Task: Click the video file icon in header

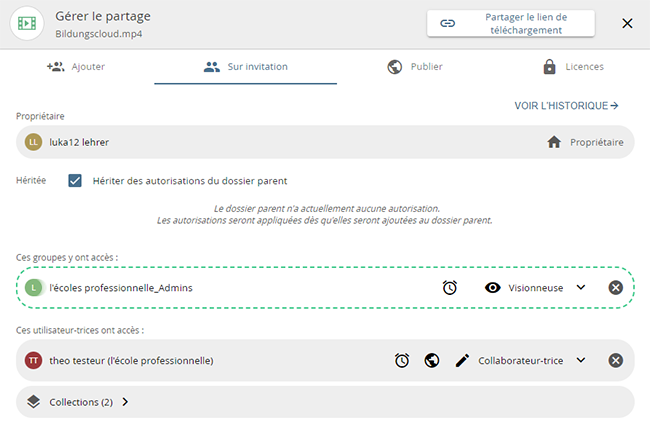Action: (x=28, y=23)
